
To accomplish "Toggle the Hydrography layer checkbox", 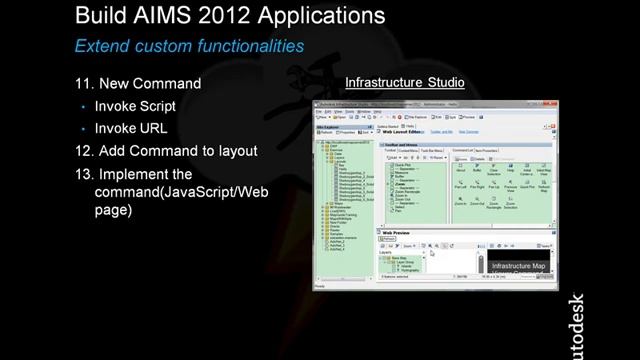I will click(394, 271).
